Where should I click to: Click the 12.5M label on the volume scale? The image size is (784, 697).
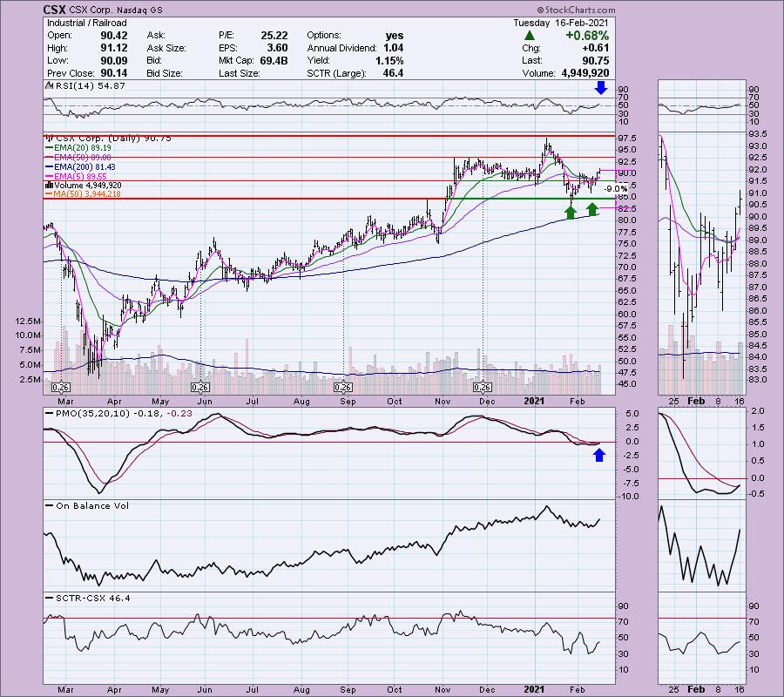pos(28,321)
